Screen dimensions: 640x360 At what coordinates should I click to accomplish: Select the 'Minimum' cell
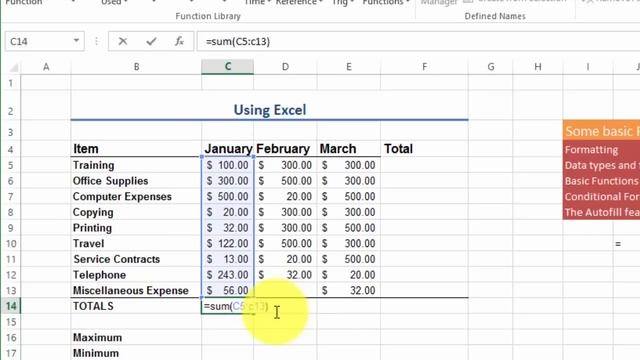[x=136, y=353]
